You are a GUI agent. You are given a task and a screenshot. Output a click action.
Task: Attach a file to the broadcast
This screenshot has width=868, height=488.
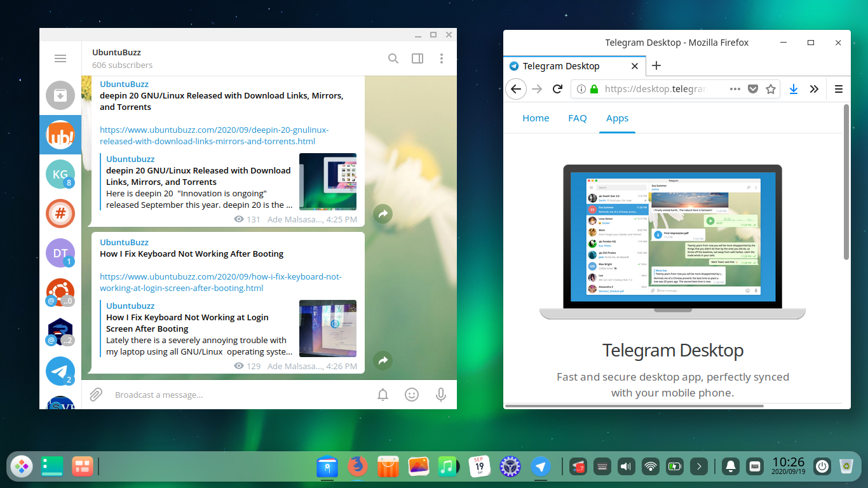click(x=96, y=395)
